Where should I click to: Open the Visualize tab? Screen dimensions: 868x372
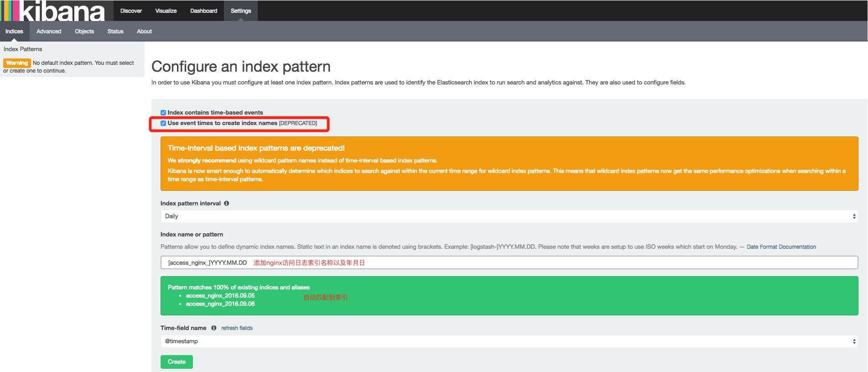coord(166,10)
